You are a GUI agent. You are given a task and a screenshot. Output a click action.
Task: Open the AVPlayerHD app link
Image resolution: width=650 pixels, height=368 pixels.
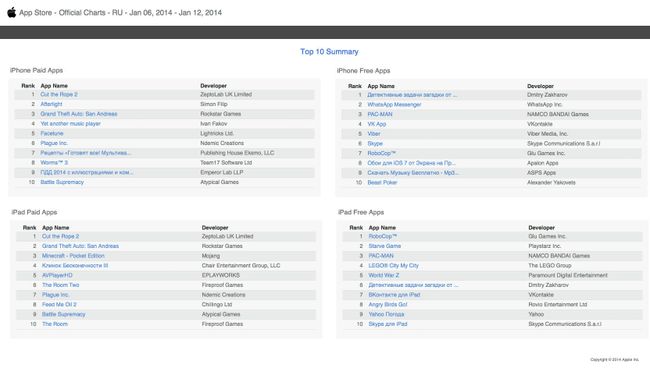pos(57,275)
